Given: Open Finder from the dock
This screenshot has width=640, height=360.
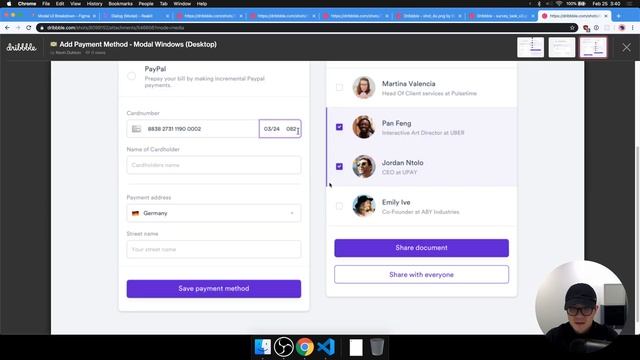Looking at the screenshot, I should [262, 347].
